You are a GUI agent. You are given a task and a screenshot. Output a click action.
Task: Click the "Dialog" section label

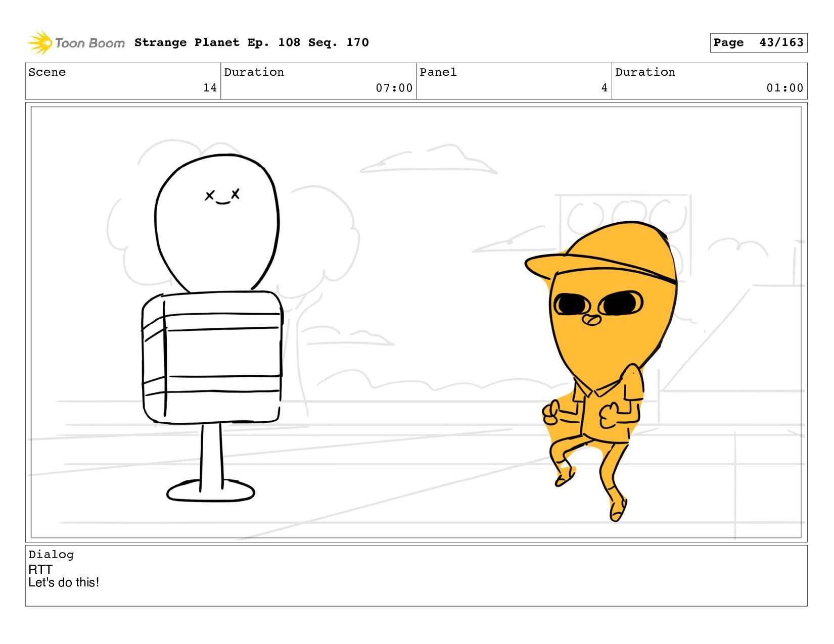point(51,555)
